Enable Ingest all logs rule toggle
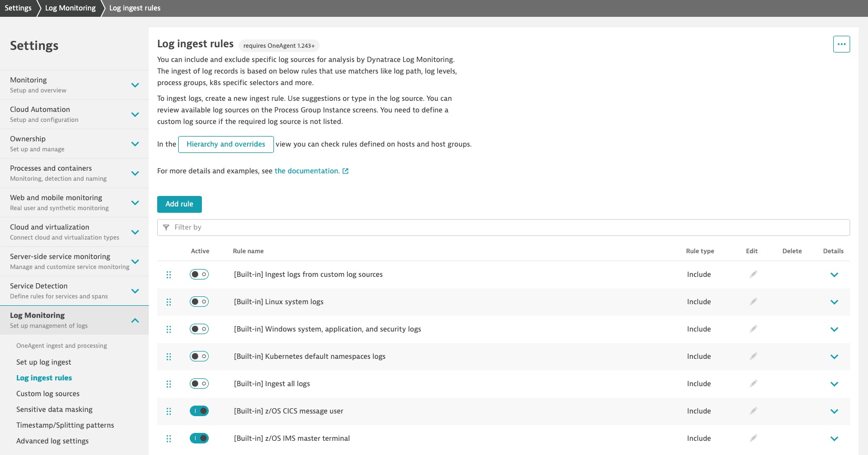The image size is (868, 455). coord(199,384)
